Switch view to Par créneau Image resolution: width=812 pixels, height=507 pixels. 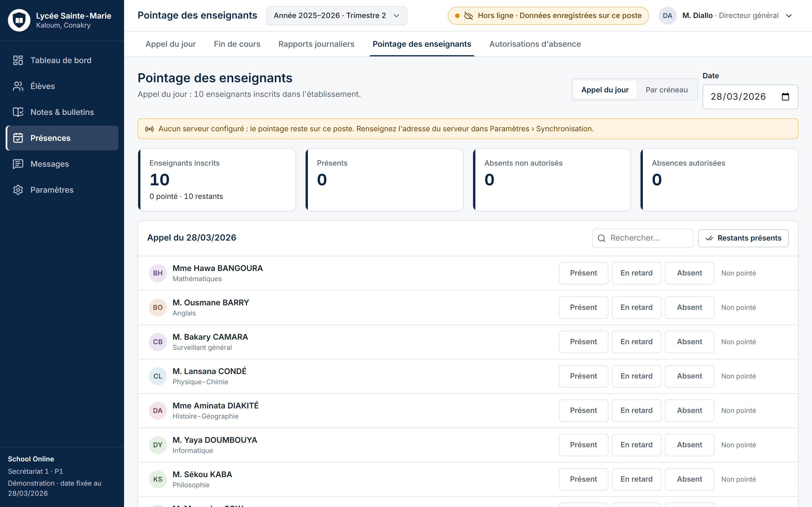coord(667,90)
